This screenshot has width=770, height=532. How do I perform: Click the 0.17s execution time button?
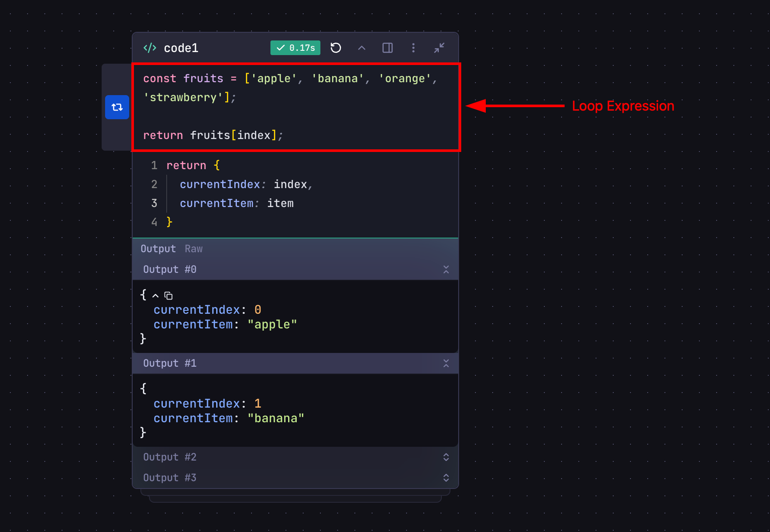tap(295, 48)
